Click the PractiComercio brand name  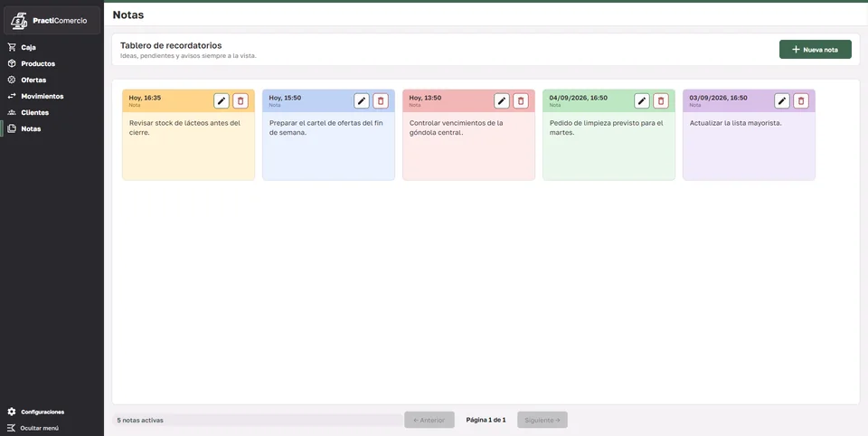click(60, 21)
